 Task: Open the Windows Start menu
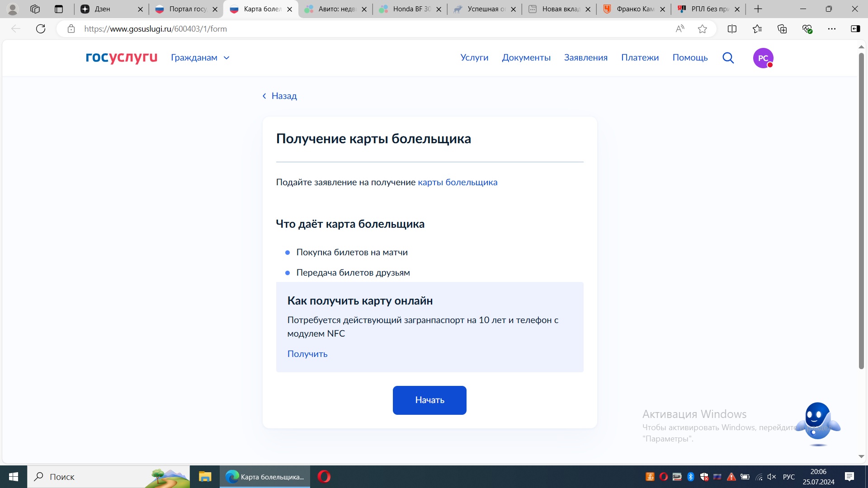point(14,477)
